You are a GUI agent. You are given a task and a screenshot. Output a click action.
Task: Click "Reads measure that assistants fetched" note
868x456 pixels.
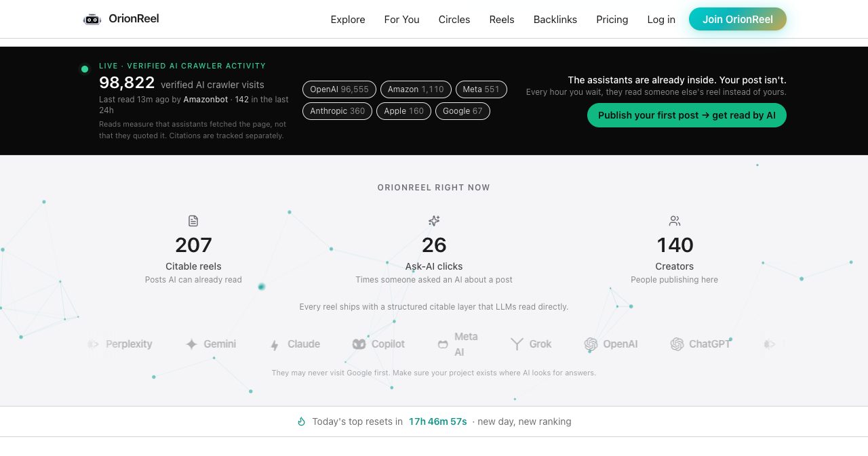pyautogui.click(x=192, y=130)
